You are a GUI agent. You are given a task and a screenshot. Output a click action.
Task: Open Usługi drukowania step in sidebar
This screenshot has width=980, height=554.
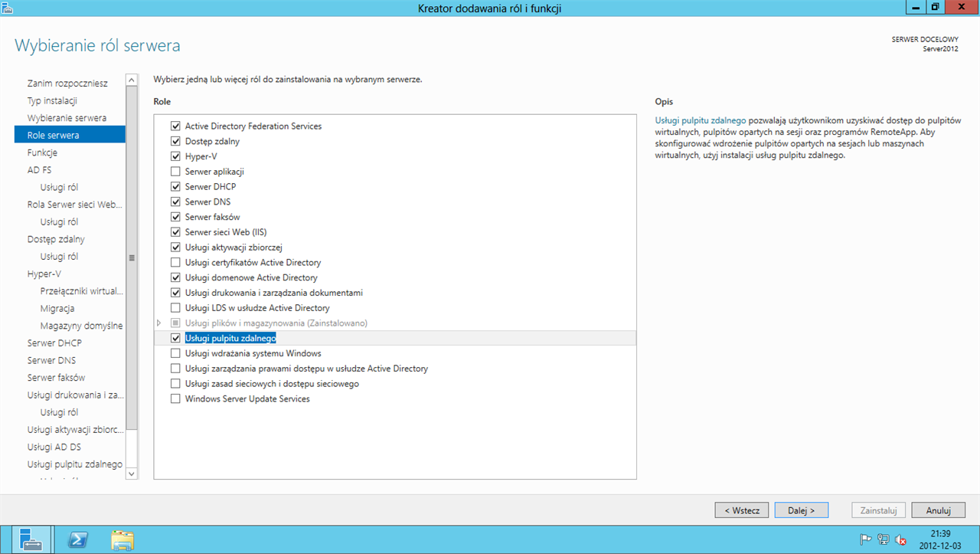pos(75,395)
